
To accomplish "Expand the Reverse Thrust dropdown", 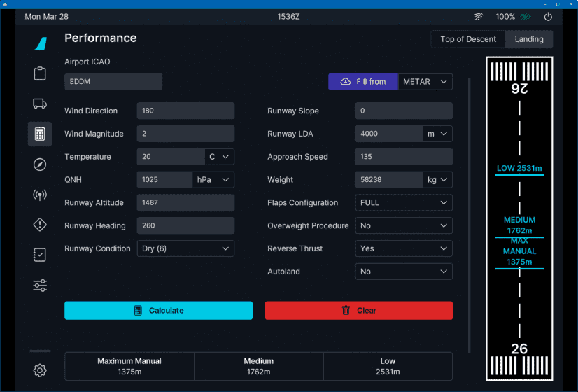I will (x=404, y=248).
